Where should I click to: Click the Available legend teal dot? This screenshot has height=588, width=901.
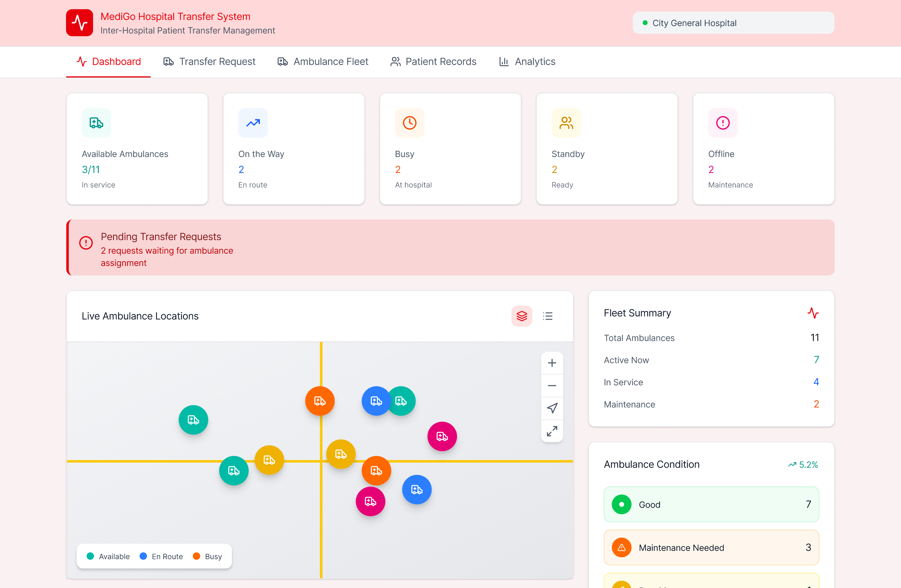90,556
